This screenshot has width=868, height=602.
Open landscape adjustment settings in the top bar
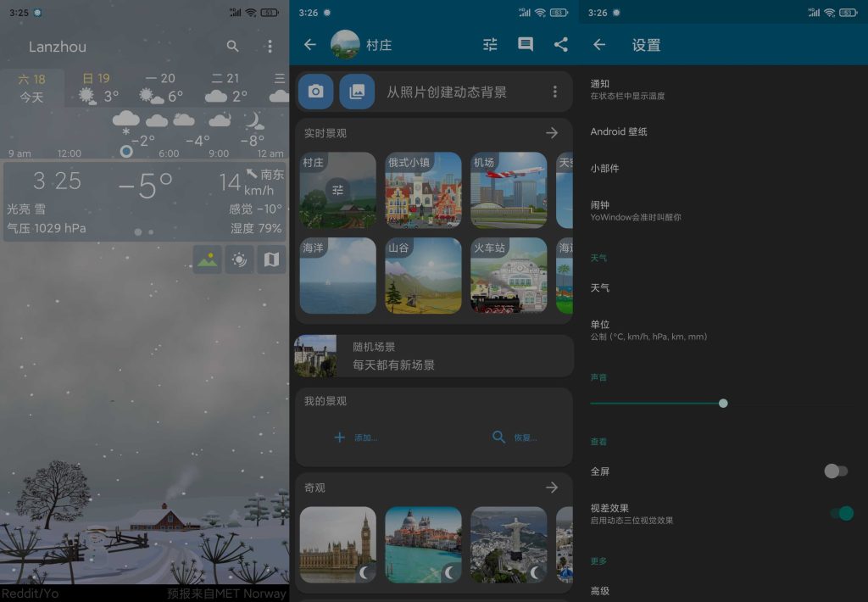tap(489, 45)
